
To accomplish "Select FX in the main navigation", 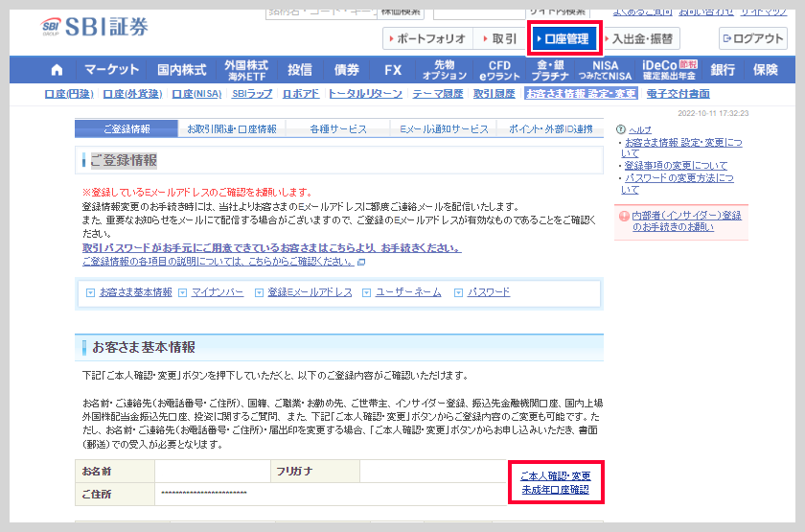I will (x=393, y=70).
